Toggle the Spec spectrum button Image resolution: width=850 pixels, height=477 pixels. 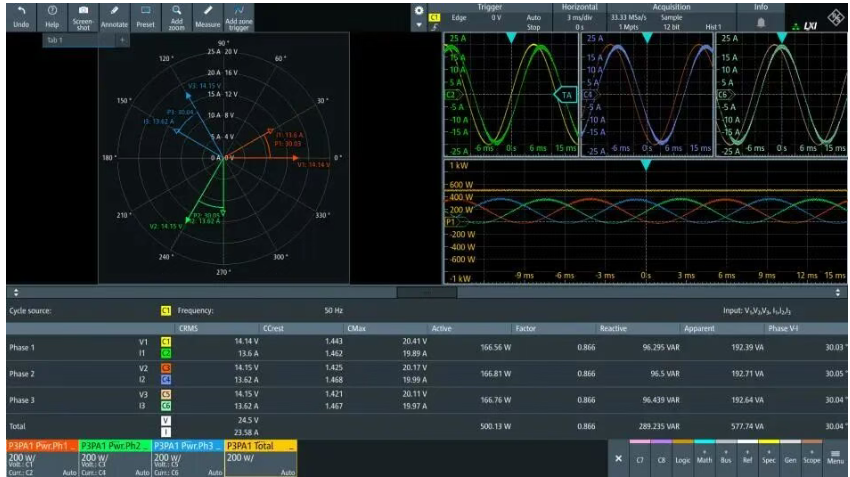point(769,459)
